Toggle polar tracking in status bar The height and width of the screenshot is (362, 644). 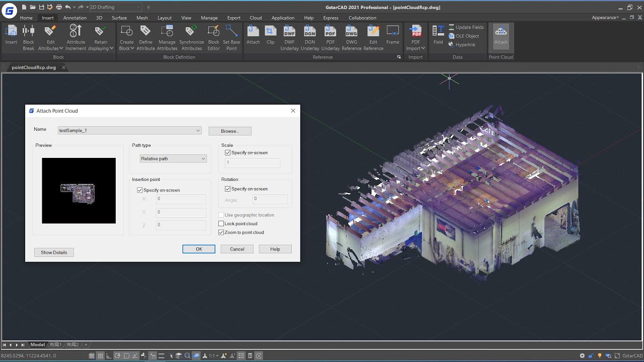click(x=117, y=355)
